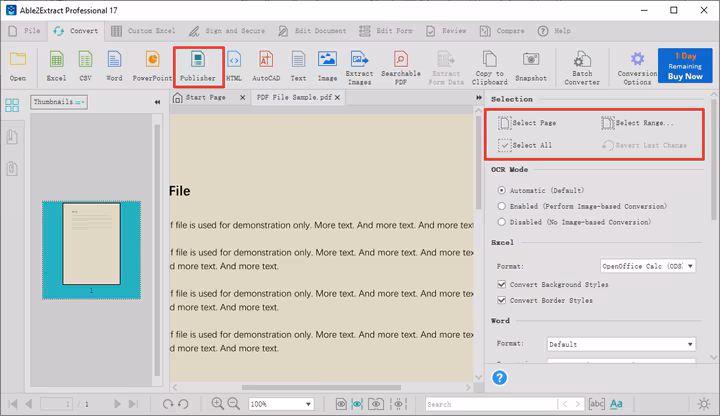
Task: Switch to the Edit Document tab
Action: point(312,31)
